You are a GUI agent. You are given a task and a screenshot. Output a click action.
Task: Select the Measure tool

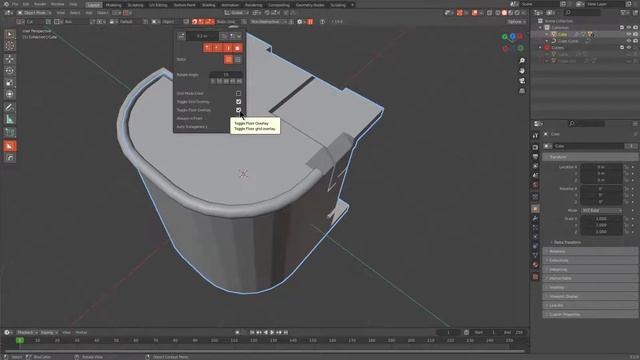pos(10,119)
